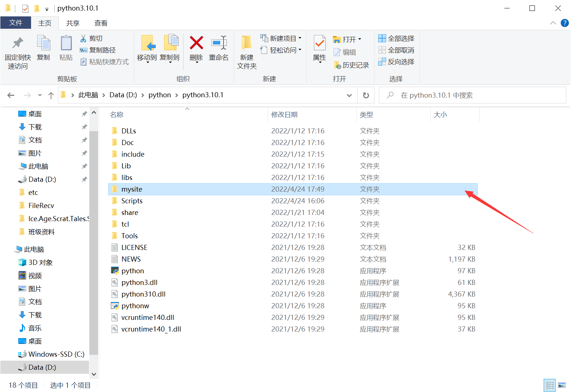Image resolution: width=571 pixels, height=392 pixels.
Task: Toggle the ribbon collapse chevron
Action: 553,23
